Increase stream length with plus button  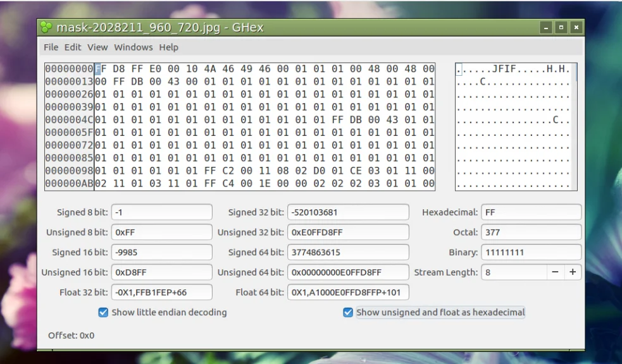click(x=573, y=272)
